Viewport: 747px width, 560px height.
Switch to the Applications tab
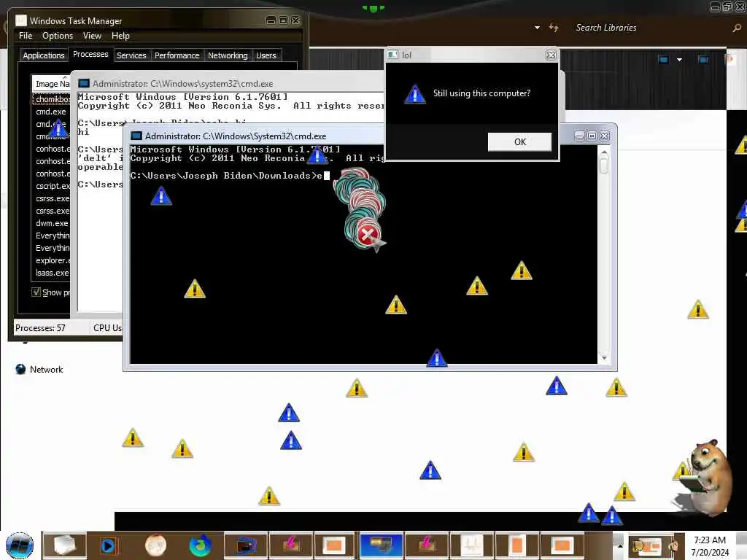(43, 55)
